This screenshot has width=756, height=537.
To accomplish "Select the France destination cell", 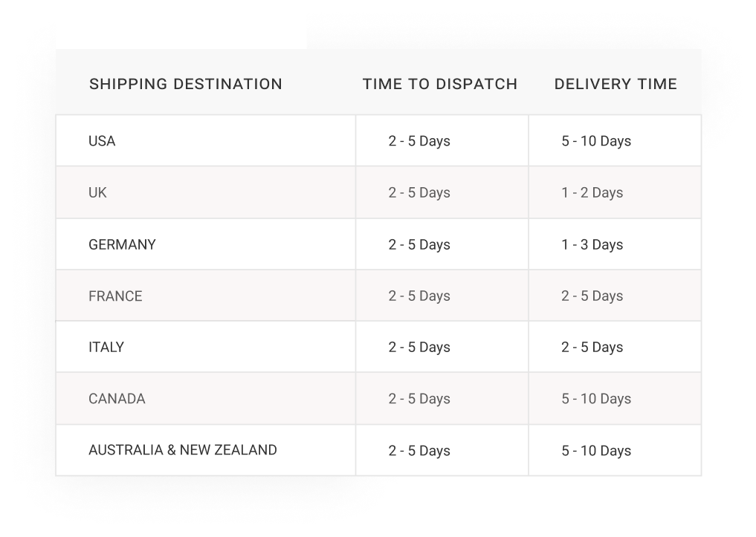I will pos(115,296).
